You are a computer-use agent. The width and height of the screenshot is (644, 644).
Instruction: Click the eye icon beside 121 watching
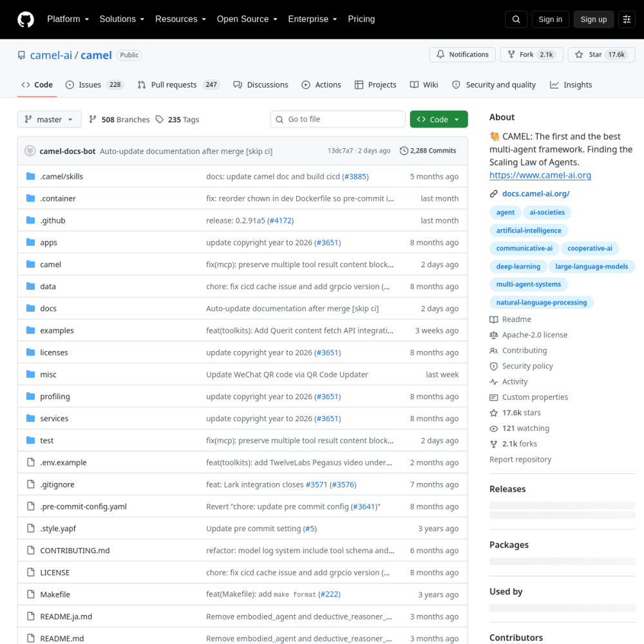tap(494, 429)
